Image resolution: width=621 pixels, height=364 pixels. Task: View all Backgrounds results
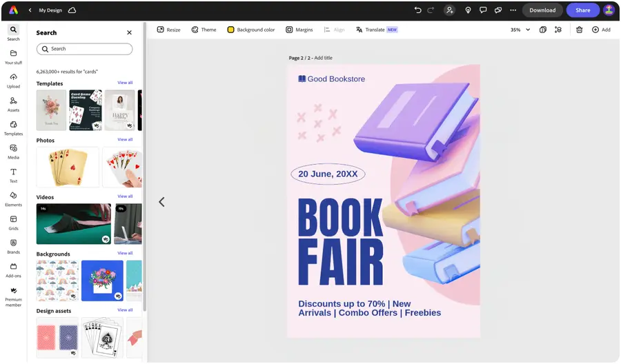click(125, 253)
